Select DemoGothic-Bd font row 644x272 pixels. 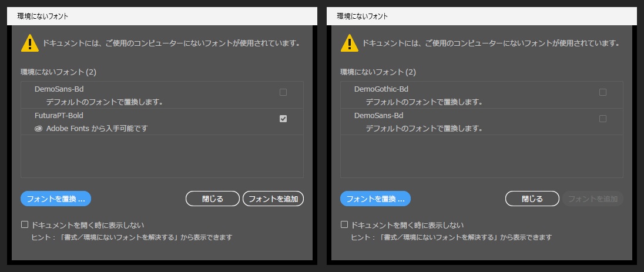(x=482, y=95)
